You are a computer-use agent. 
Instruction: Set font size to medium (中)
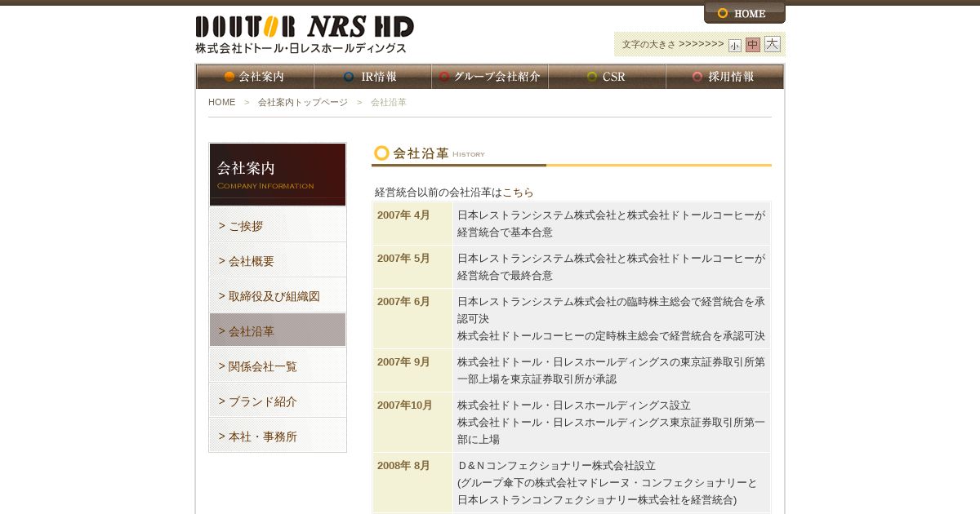click(x=753, y=45)
